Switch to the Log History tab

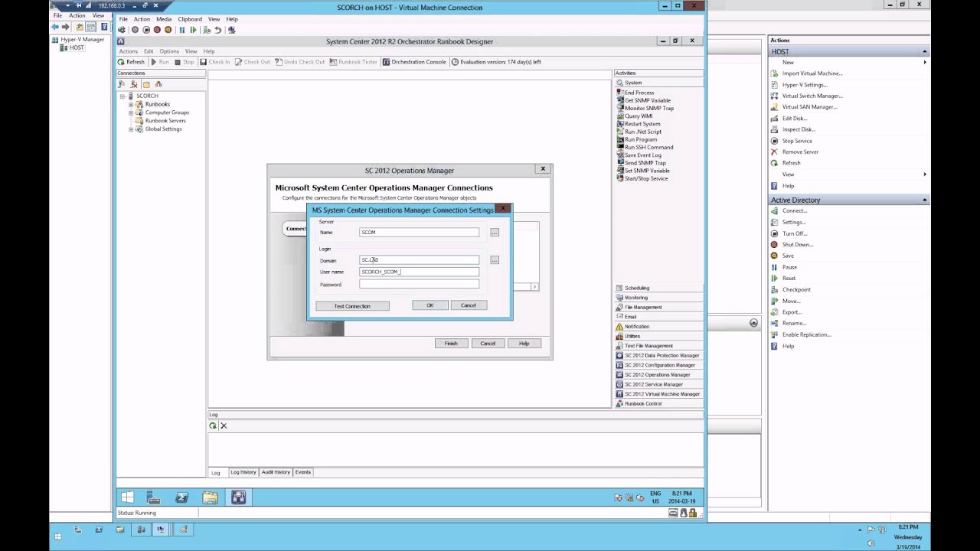[243, 472]
